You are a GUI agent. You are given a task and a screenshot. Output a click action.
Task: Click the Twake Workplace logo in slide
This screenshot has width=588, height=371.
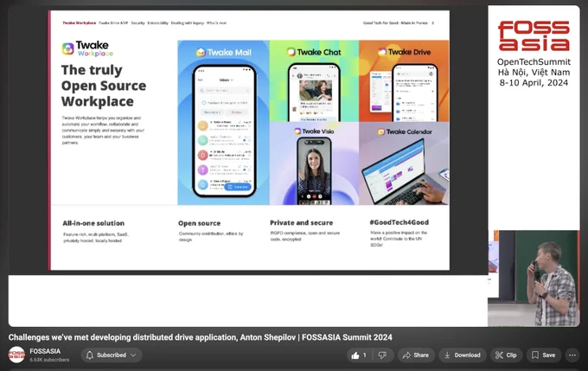pos(87,48)
